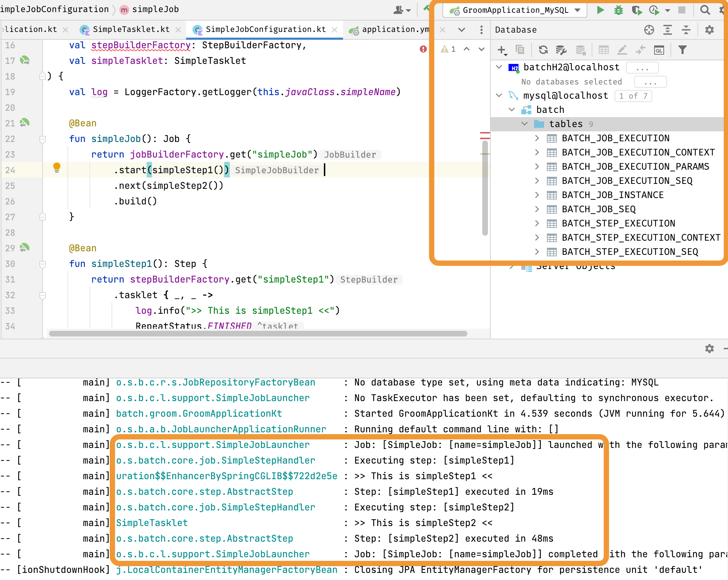Select BATCH_STEP_EXECUTION table in tree
Image resolution: width=728 pixels, height=580 pixels.
(618, 223)
